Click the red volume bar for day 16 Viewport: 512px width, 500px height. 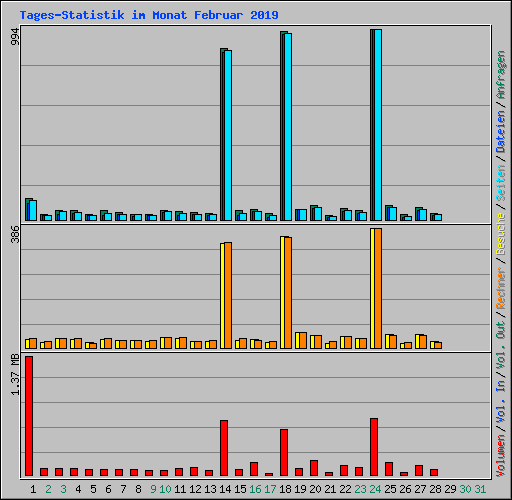[x=254, y=469]
